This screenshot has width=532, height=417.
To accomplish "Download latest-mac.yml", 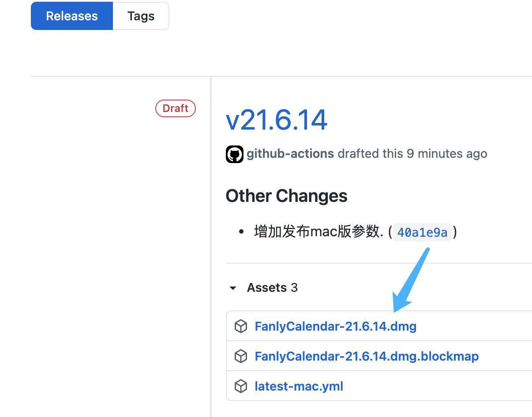I will click(x=299, y=386).
